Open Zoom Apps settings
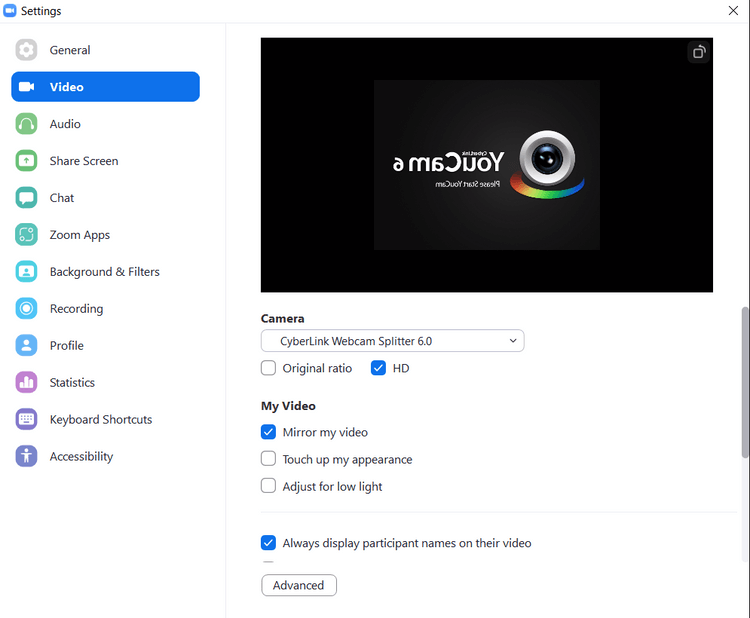 click(x=105, y=234)
